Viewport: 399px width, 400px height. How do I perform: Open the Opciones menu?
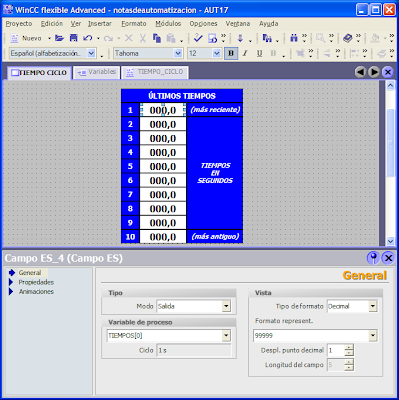[x=203, y=24]
